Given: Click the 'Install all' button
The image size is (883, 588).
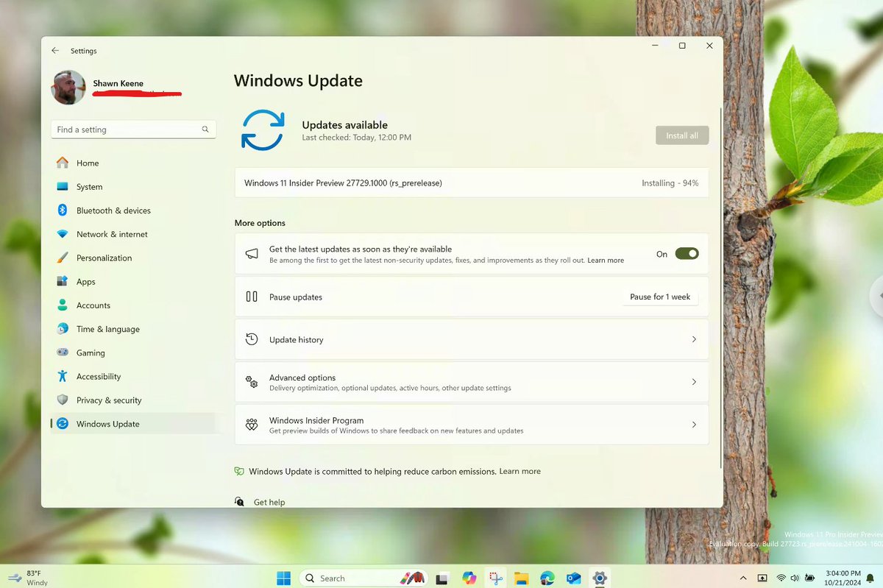Looking at the screenshot, I should [681, 135].
